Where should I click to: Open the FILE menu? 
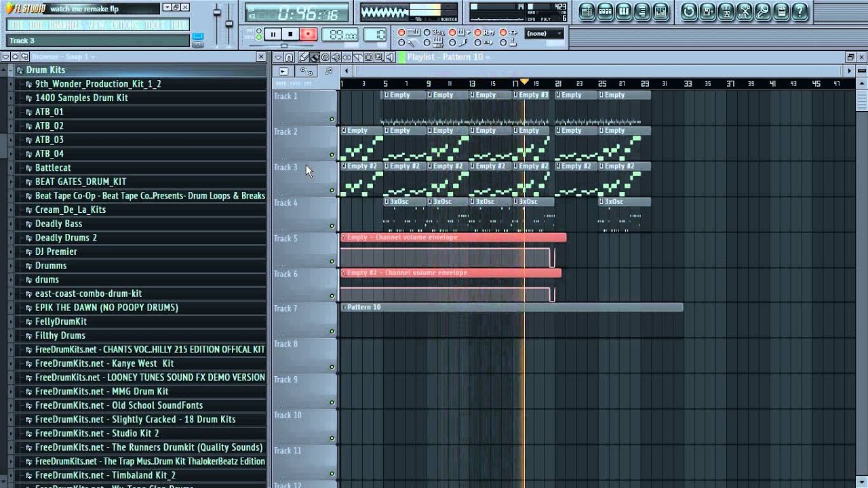17,25
